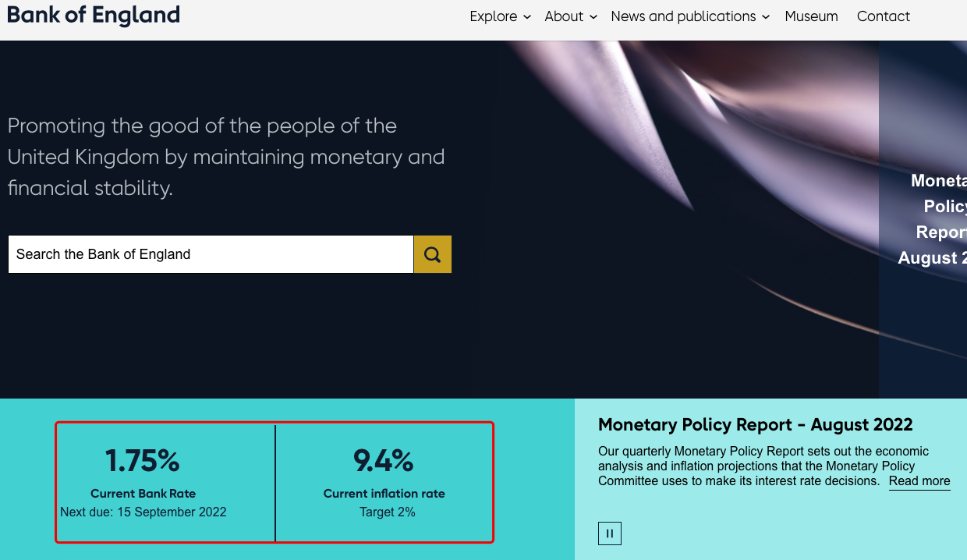The width and height of the screenshot is (967, 560).
Task: Expand the chevron next to About
Action: (593, 17)
